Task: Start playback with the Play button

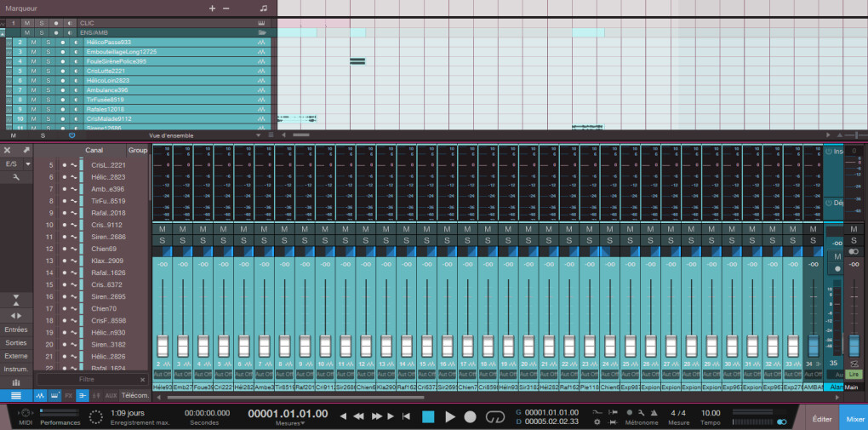Action: tap(450, 416)
